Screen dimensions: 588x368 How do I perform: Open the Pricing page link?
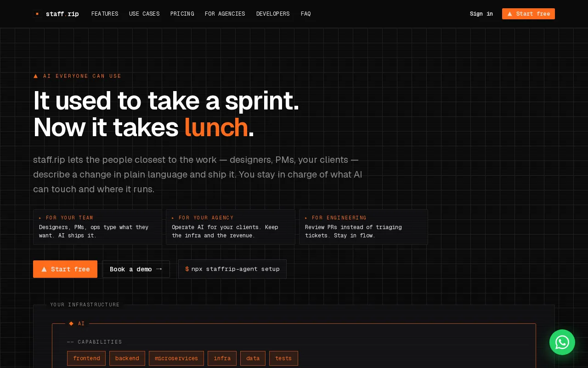pos(182,14)
